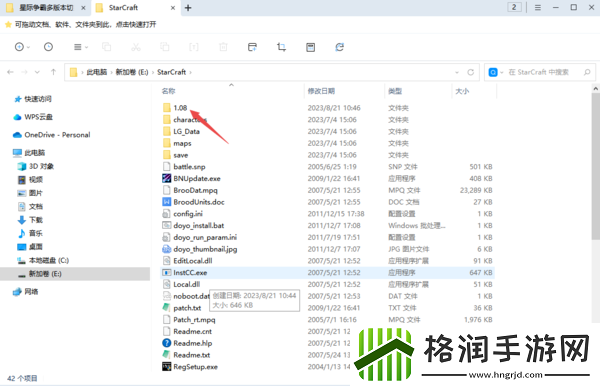Image resolution: width=600 pixels, height=386 pixels.
Task: Expand breadcrumb chevron after StarCraft
Action: (x=191, y=72)
